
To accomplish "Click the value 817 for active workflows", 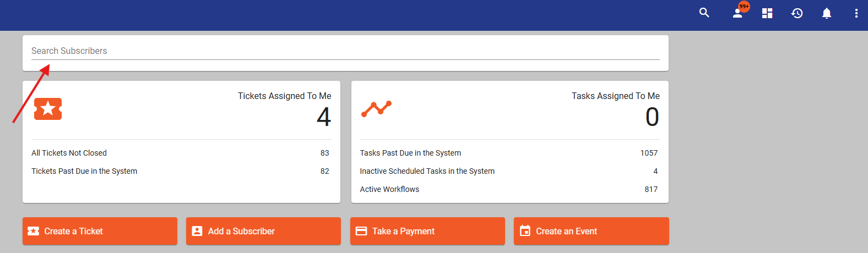I will click(651, 189).
